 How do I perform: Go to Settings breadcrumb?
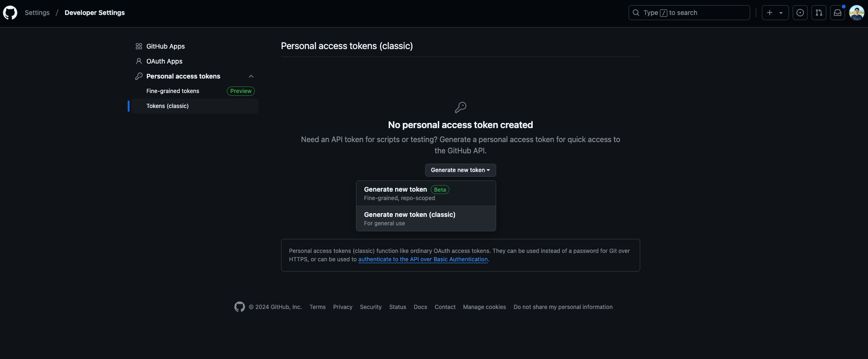[37, 13]
